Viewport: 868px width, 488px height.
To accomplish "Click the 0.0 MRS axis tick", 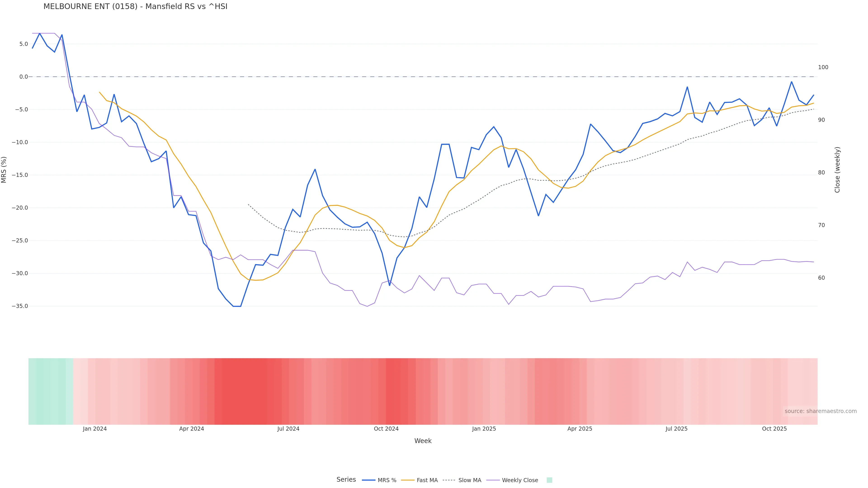I will click(24, 77).
